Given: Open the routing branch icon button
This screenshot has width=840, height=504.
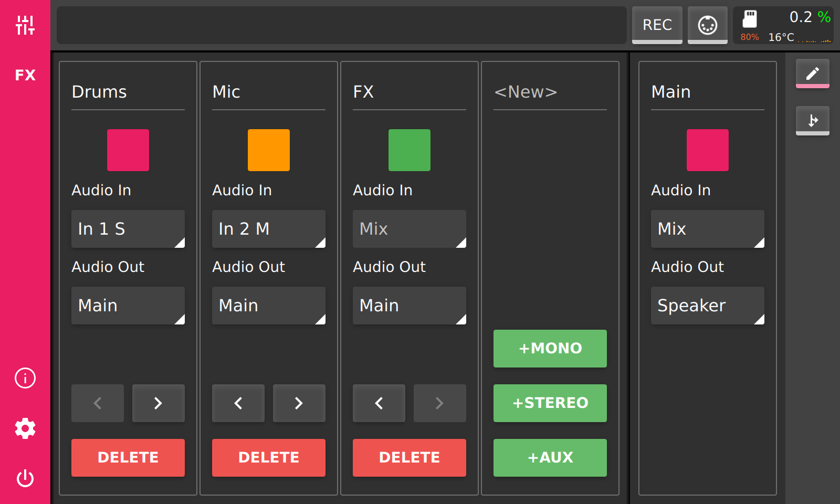Looking at the screenshot, I should [x=813, y=121].
